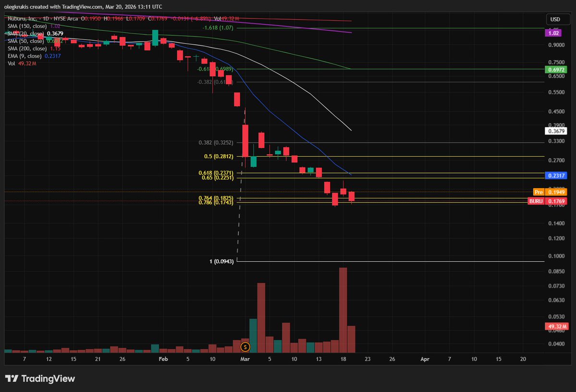Select the 0.65 (0.2251) Fibonacci level label
This screenshot has width=576, height=392.
tap(218, 177)
